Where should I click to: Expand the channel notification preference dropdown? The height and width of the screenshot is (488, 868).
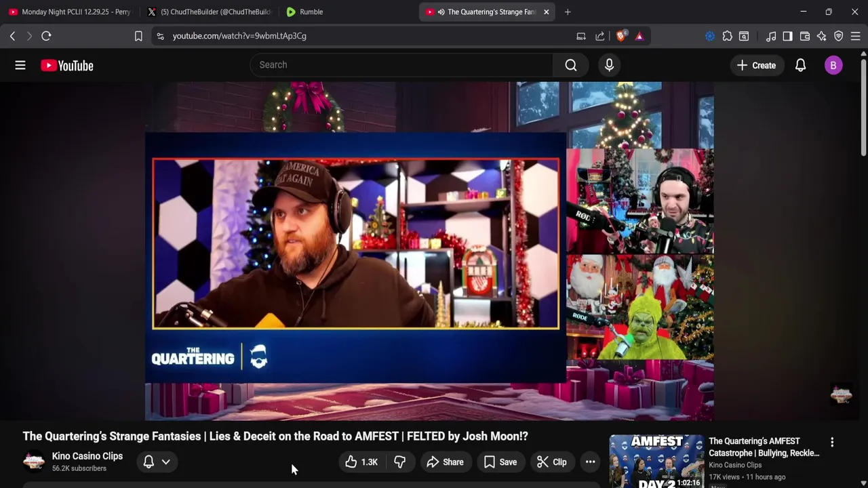click(157, 462)
